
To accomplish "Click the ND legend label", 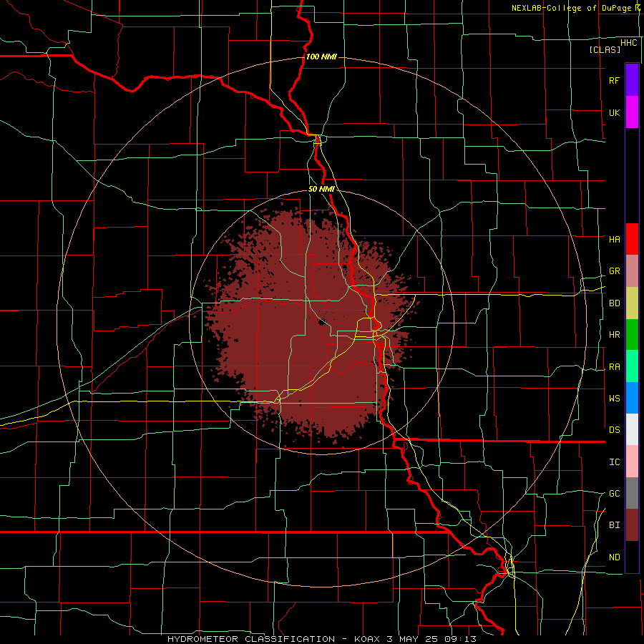I will (614, 557).
